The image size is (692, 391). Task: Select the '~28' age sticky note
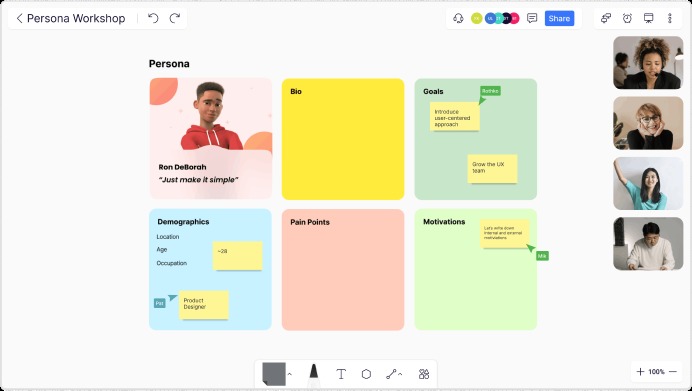coord(237,256)
